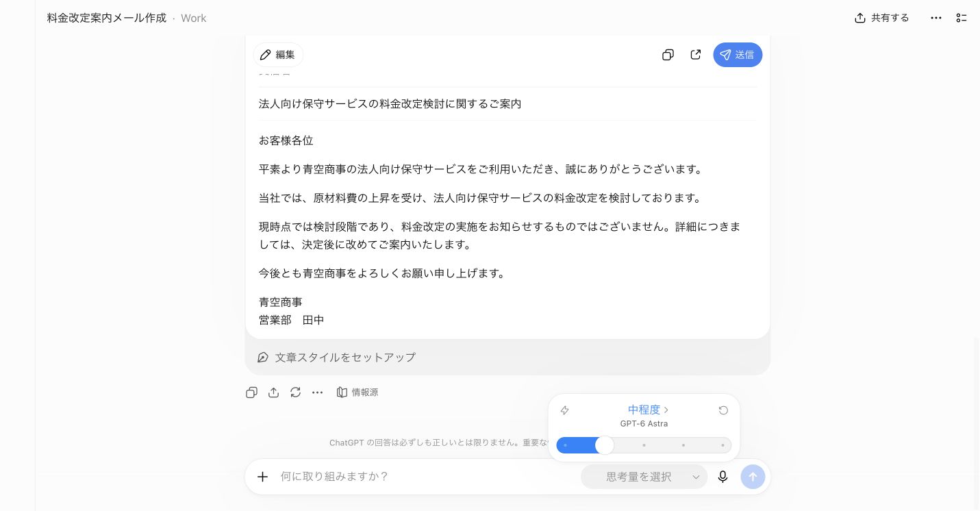Copy email draft using card copy icon
The height and width of the screenshot is (511, 980).
click(668, 55)
